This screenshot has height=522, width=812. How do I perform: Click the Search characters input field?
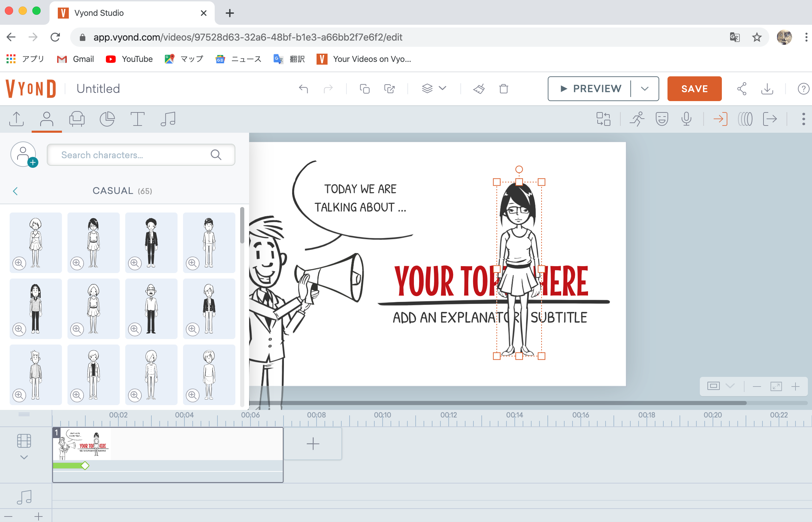(x=134, y=155)
